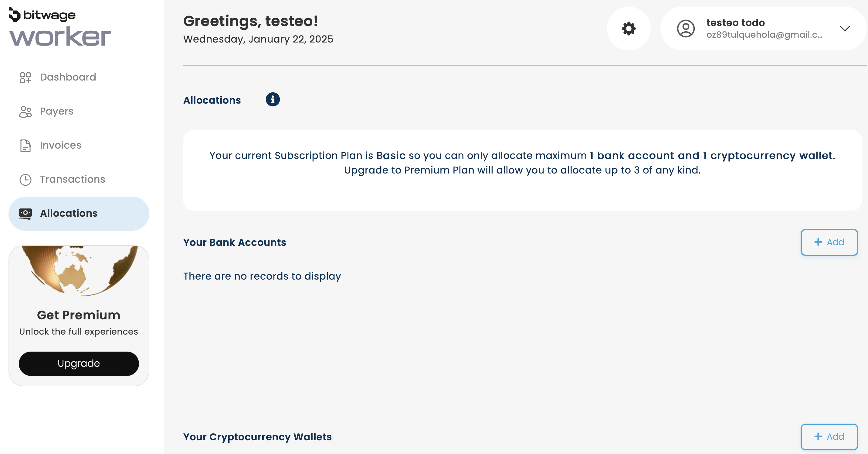The height and width of the screenshot is (454, 868).
Task: Click the Invoices document icon
Action: pyautogui.click(x=25, y=146)
